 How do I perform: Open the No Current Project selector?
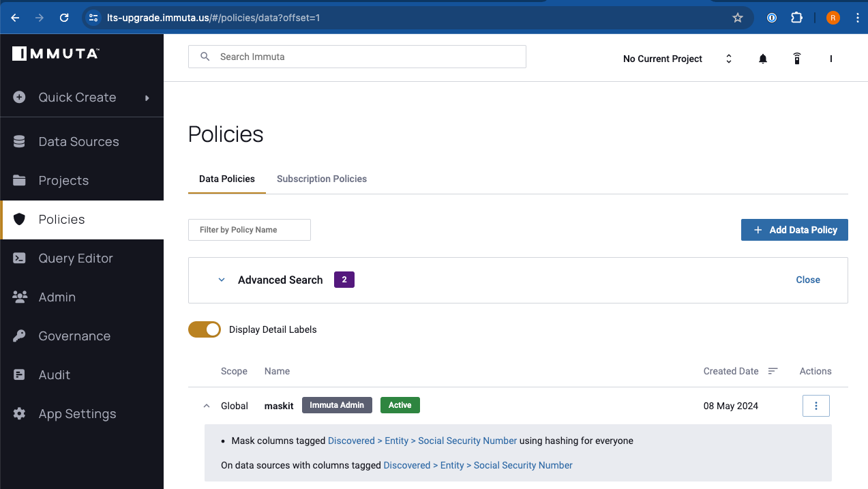coord(677,59)
